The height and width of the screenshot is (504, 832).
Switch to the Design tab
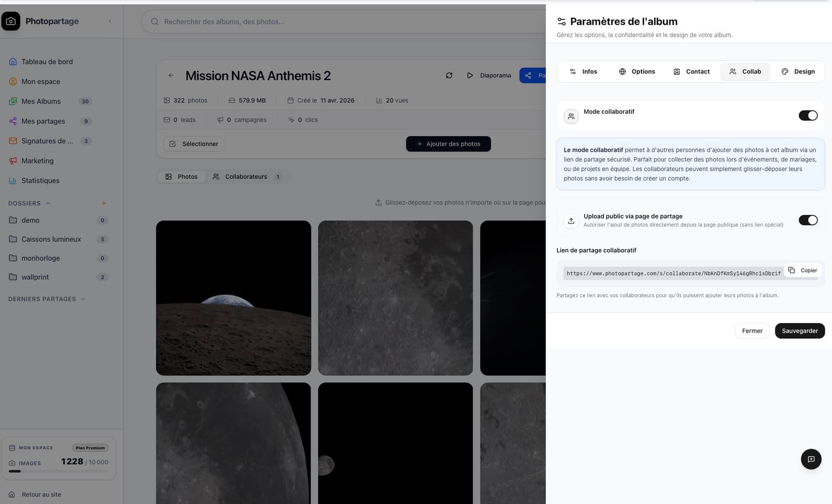(798, 71)
